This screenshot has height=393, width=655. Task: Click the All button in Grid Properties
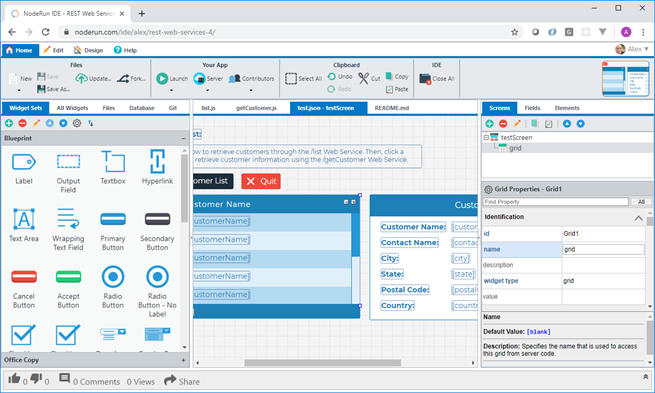[x=641, y=202]
